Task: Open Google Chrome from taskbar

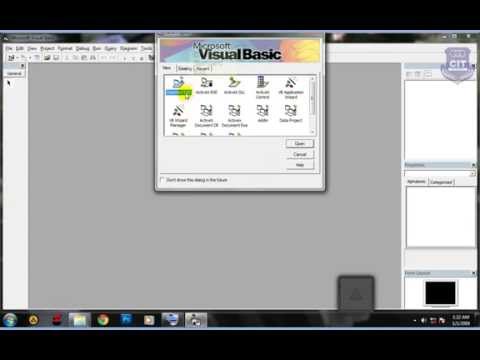Action: click(103, 320)
